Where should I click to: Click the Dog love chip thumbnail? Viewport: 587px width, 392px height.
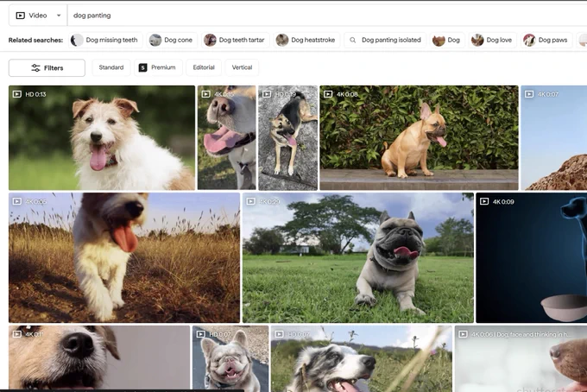[477, 40]
